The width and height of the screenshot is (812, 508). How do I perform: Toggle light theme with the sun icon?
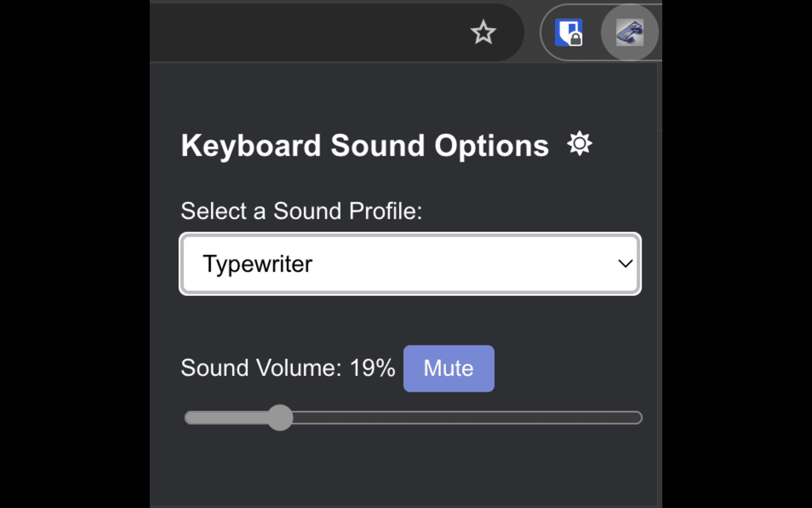579,144
